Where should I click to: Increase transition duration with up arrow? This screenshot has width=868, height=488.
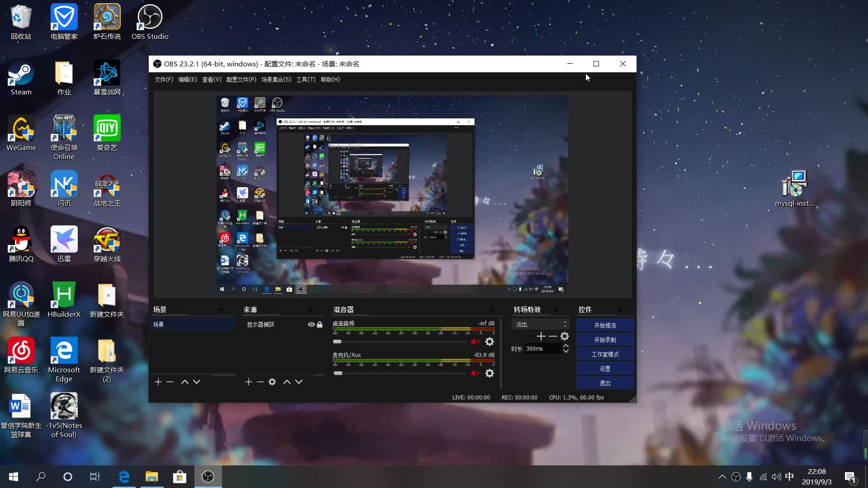[566, 346]
